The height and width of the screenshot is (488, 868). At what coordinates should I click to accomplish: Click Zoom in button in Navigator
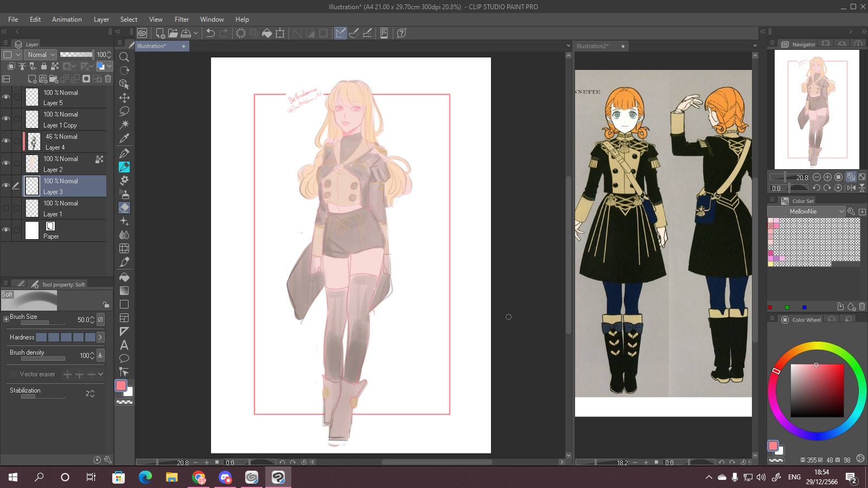(x=827, y=177)
